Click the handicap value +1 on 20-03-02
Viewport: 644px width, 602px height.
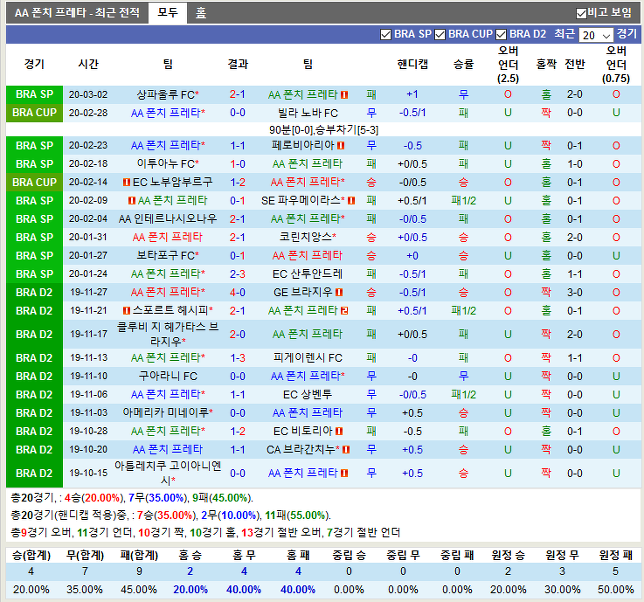click(412, 95)
